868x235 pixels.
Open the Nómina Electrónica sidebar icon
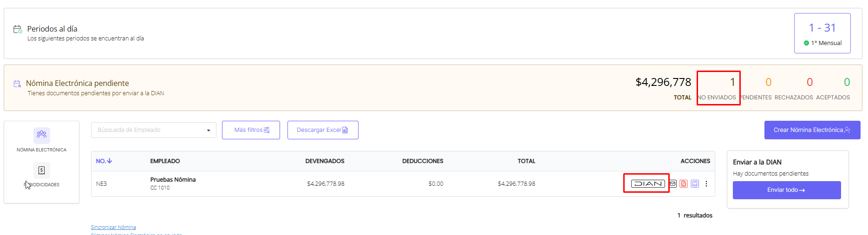[41, 135]
